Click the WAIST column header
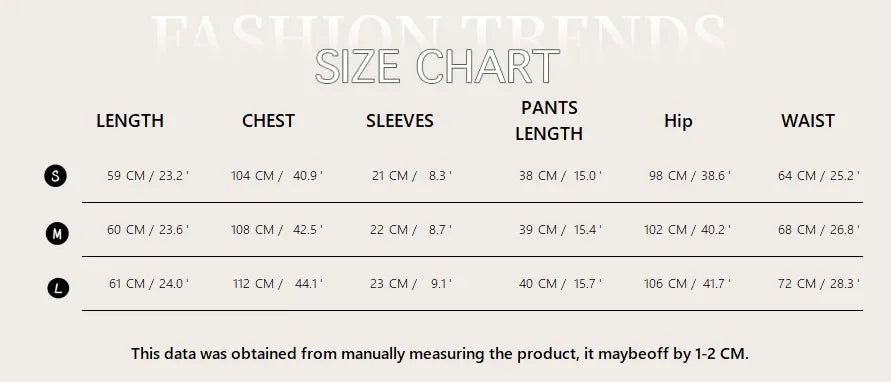 [807, 121]
